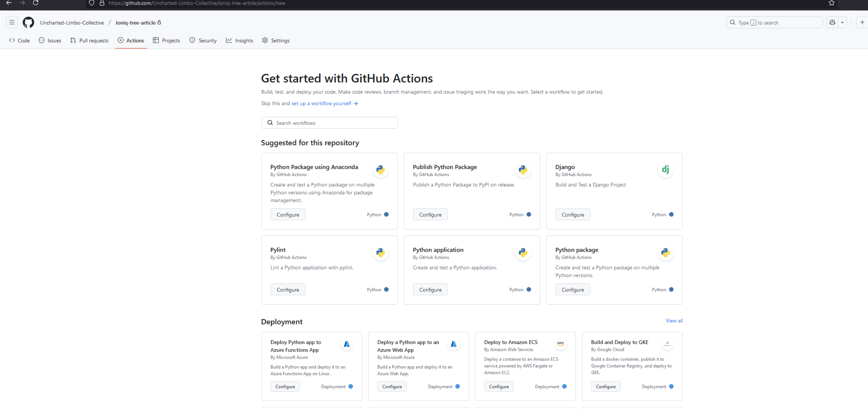Switch to the Pull requests tab
The image size is (868, 409).
[x=89, y=40]
